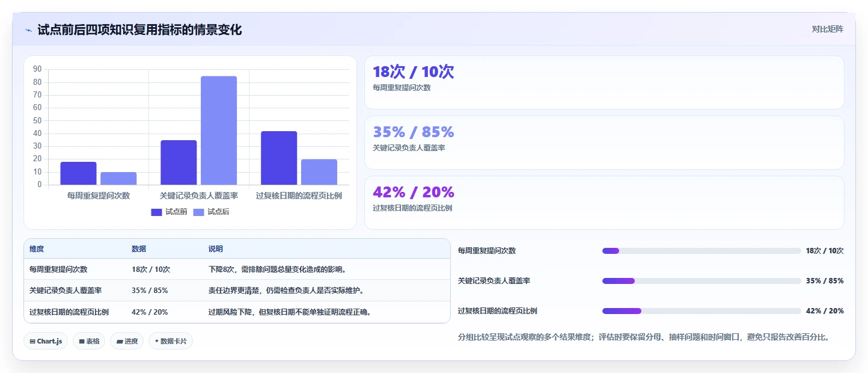Screen dimensions: 868x373
Task: Click progress value 42% / 20%
Action: (x=825, y=311)
